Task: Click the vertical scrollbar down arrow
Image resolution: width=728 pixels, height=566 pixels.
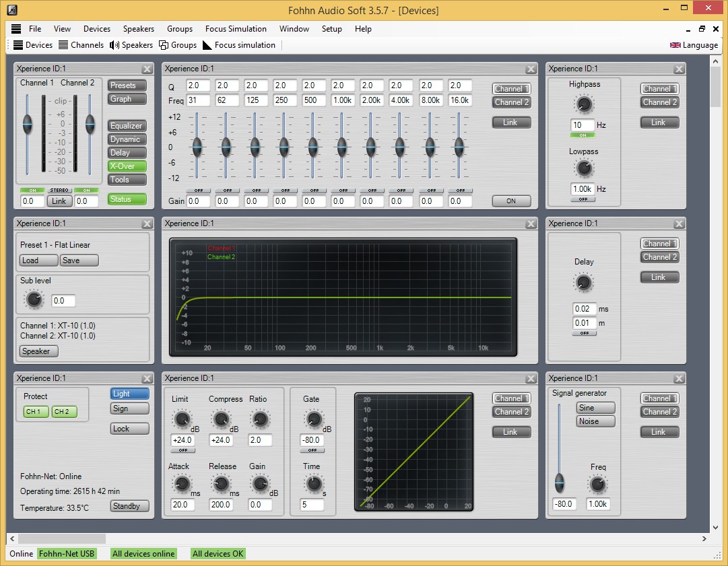Action: [x=715, y=528]
